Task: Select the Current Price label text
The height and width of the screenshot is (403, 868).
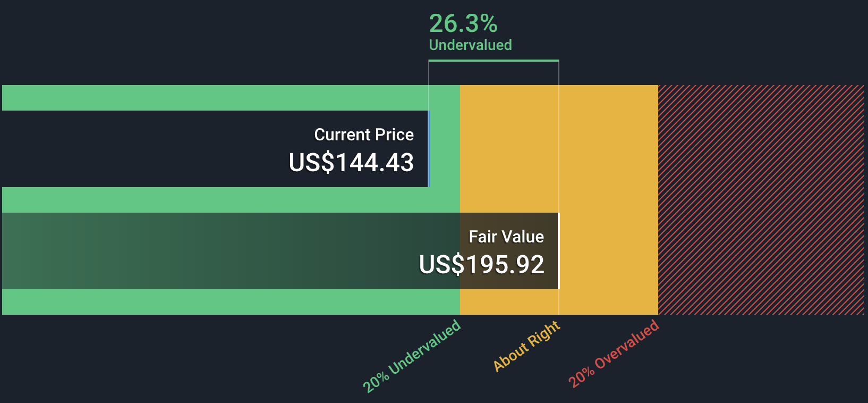Action: coord(363,135)
